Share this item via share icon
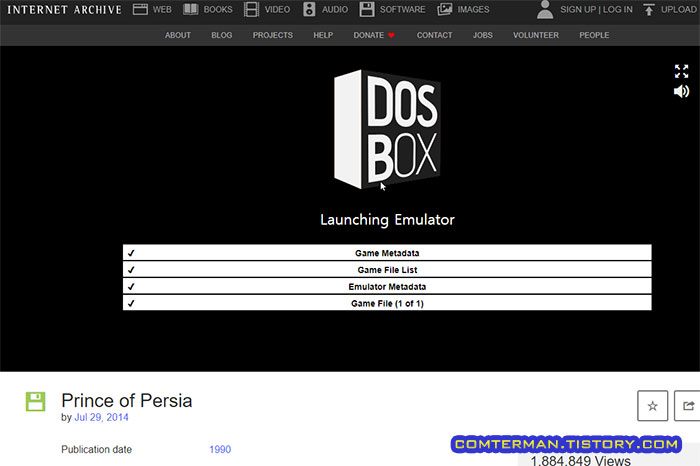Image resolution: width=700 pixels, height=466 pixels. click(x=688, y=406)
